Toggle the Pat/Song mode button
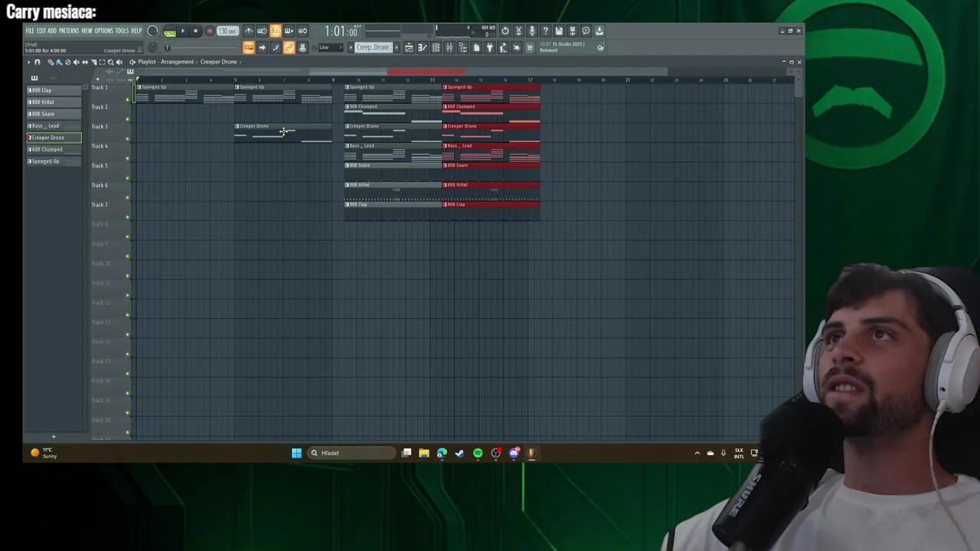 169,31
